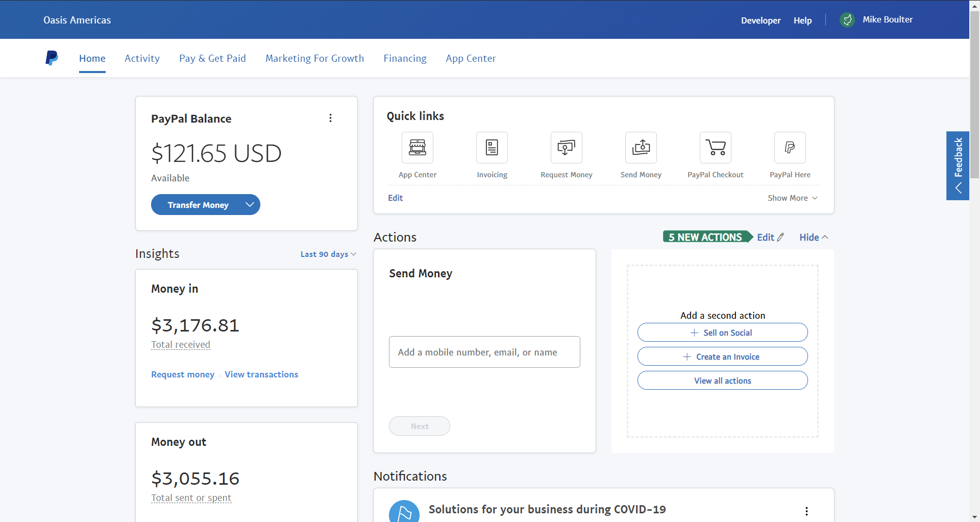The height and width of the screenshot is (522, 980).
Task: Click Total received label
Action: [x=181, y=345]
